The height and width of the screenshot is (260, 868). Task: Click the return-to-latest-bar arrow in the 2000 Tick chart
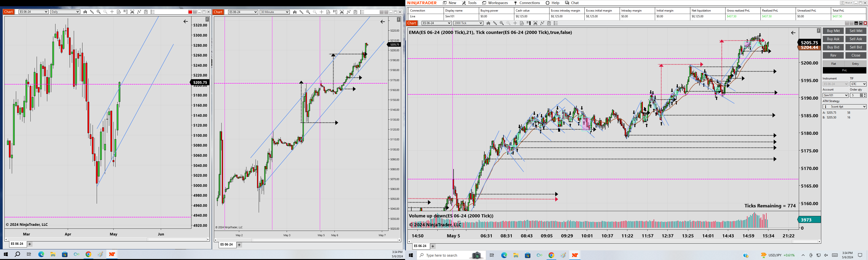click(x=793, y=33)
